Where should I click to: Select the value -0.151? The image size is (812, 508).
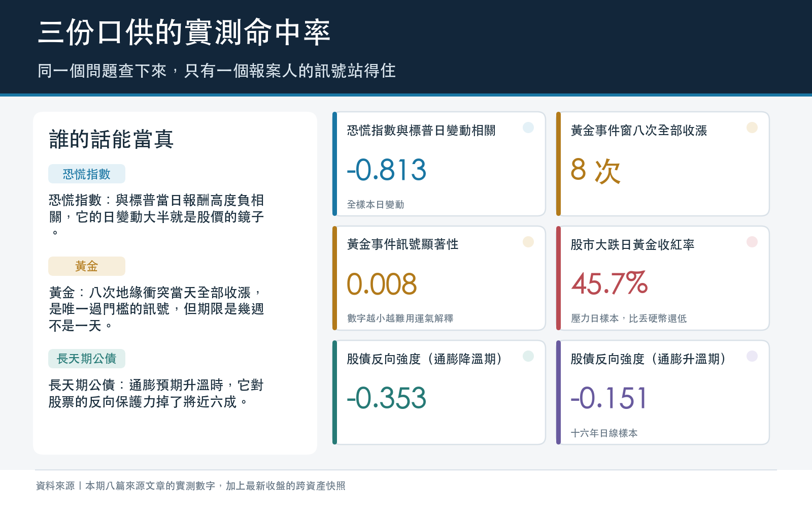[x=609, y=398]
